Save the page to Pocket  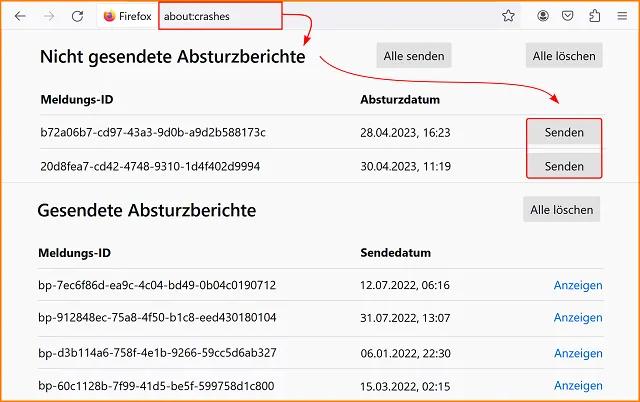point(567,16)
